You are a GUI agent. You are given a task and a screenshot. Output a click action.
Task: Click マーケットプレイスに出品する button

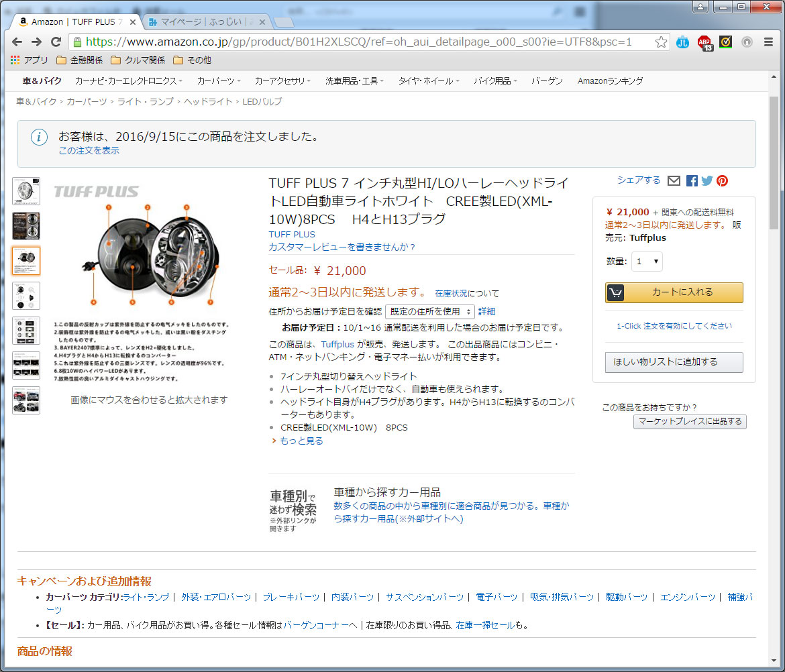[x=690, y=421]
